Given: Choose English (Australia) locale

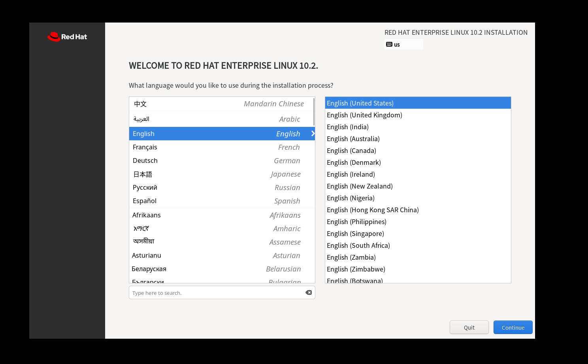Looking at the screenshot, I should coord(418,139).
